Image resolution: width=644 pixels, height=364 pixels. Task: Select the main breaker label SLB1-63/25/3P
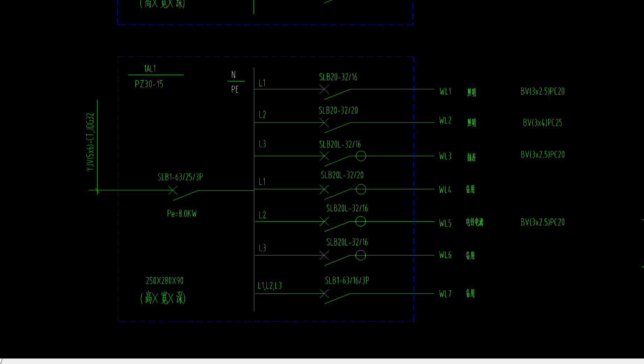(180, 177)
